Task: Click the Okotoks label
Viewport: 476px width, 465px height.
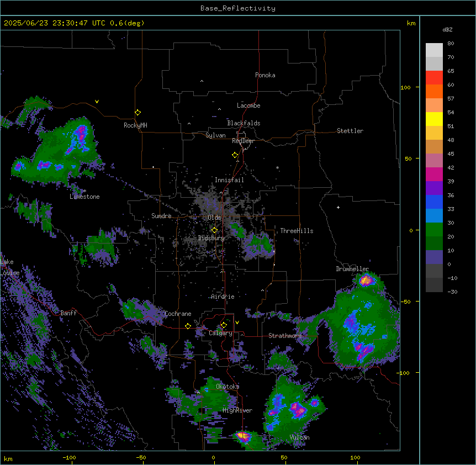Action: tap(228, 387)
